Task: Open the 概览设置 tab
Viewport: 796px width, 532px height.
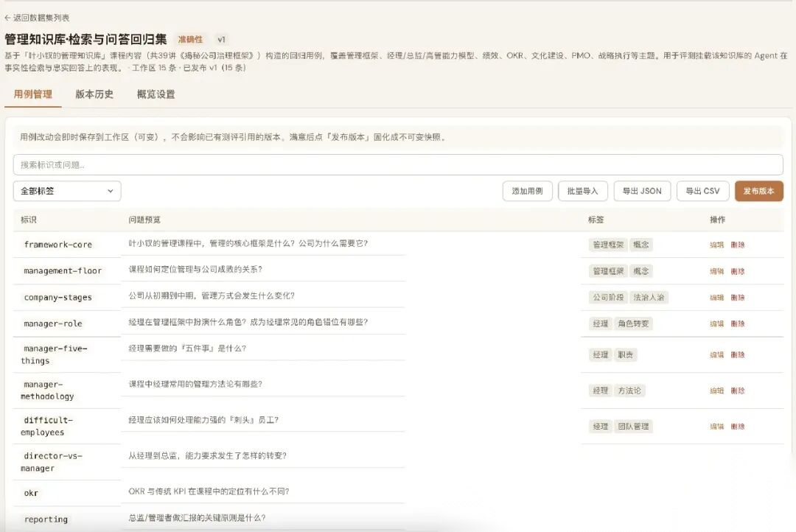Action: point(156,94)
